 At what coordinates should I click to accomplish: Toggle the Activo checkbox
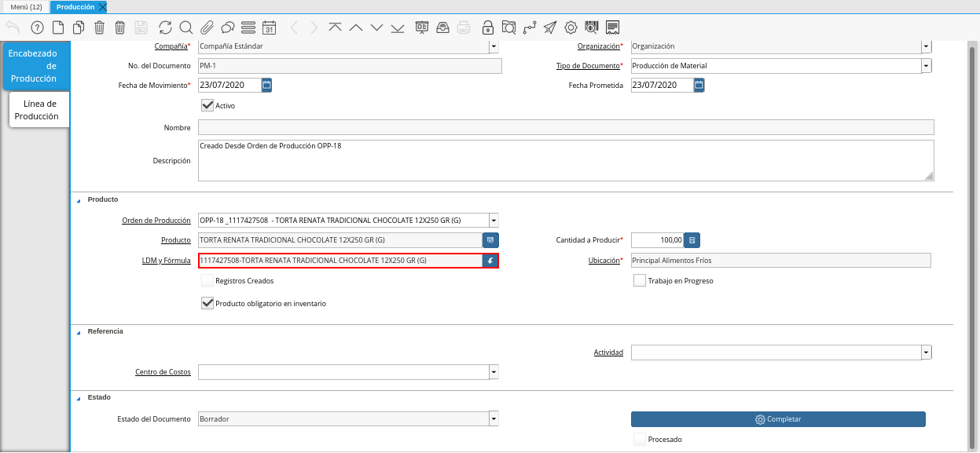[207, 105]
